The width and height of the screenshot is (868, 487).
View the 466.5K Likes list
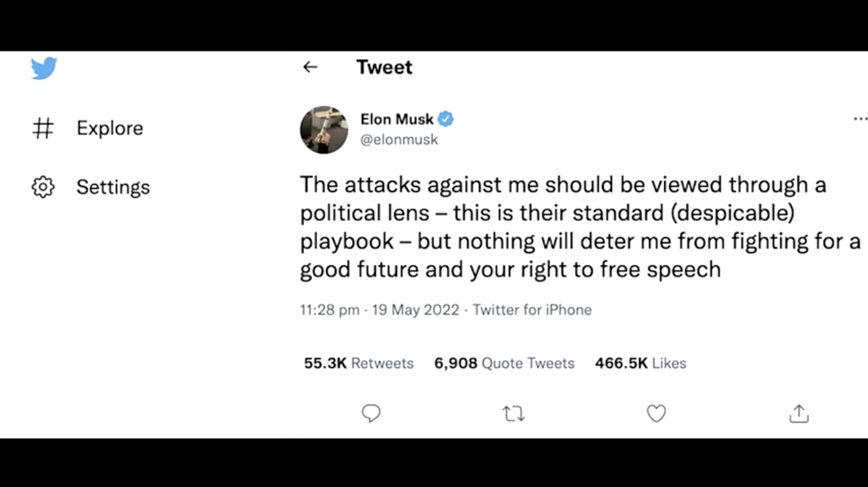pyautogui.click(x=640, y=363)
